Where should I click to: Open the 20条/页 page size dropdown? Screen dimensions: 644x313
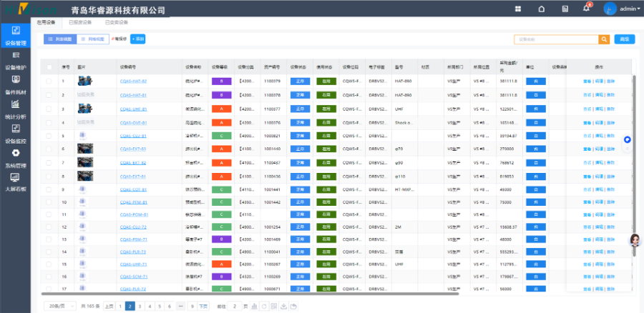click(60, 306)
